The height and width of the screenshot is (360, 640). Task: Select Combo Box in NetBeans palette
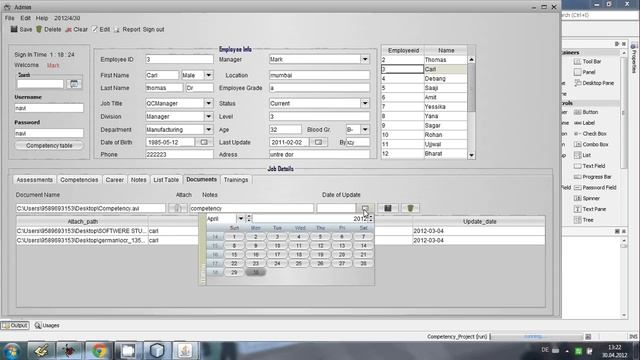pos(591,144)
